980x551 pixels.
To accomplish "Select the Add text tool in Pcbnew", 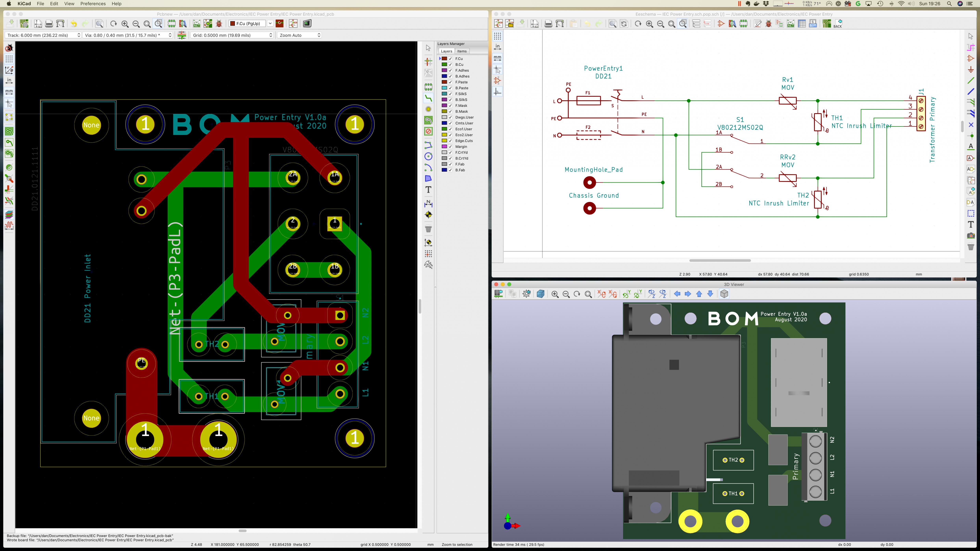I will (x=428, y=190).
